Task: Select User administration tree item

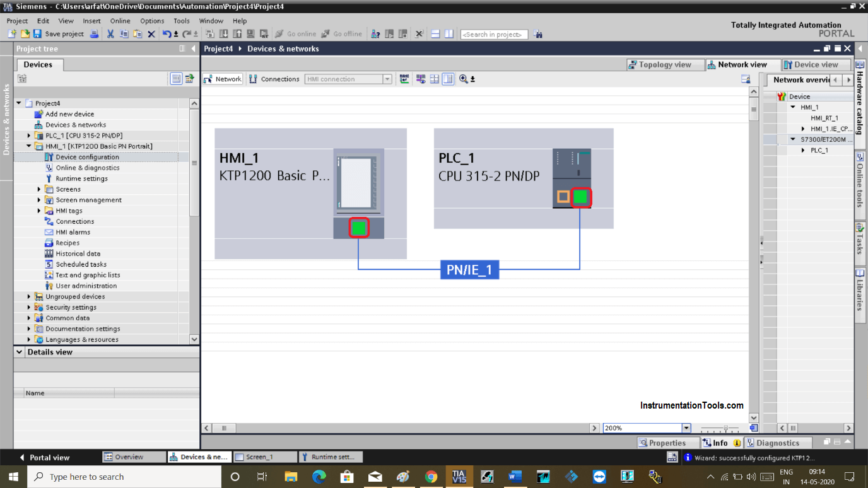Action: (86, 286)
